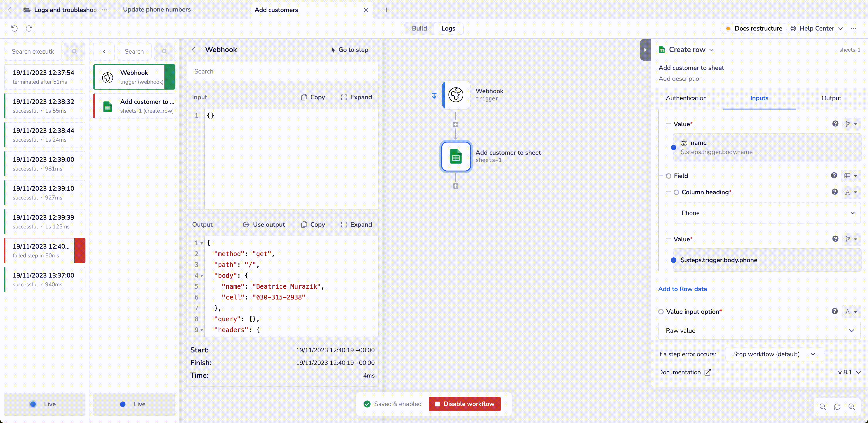868x423 pixels.
Task: Open help for Column heading
Action: point(834,192)
